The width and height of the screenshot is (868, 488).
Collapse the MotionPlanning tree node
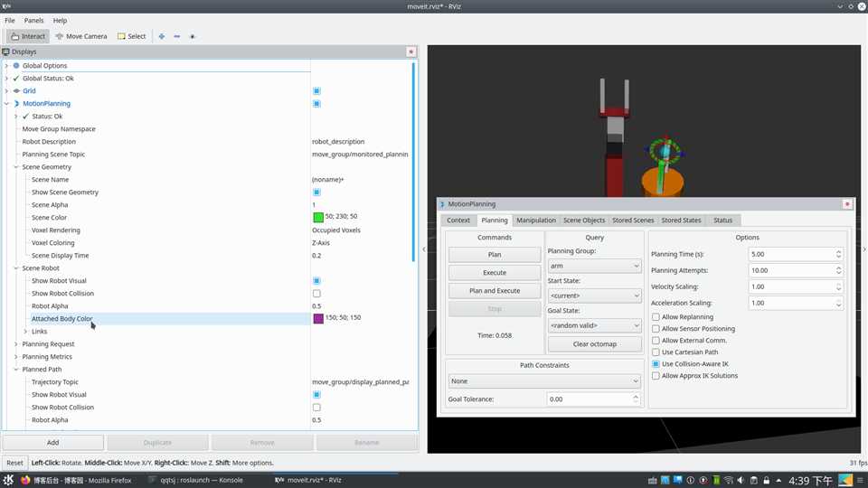[x=6, y=103]
